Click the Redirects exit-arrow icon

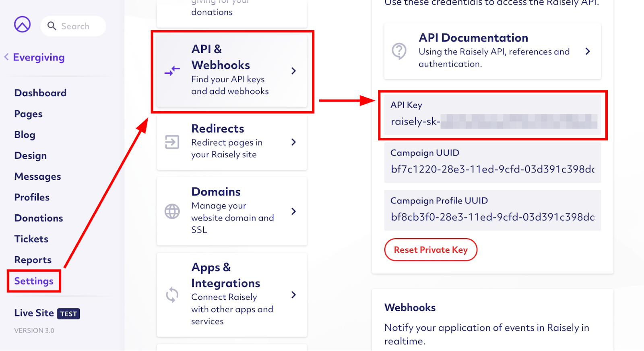[x=172, y=142]
